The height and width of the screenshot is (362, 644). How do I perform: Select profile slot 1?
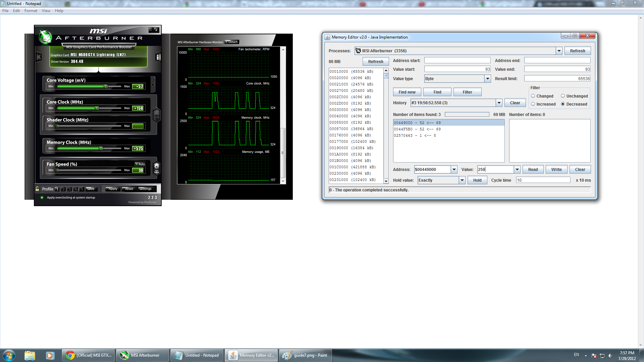click(x=57, y=189)
